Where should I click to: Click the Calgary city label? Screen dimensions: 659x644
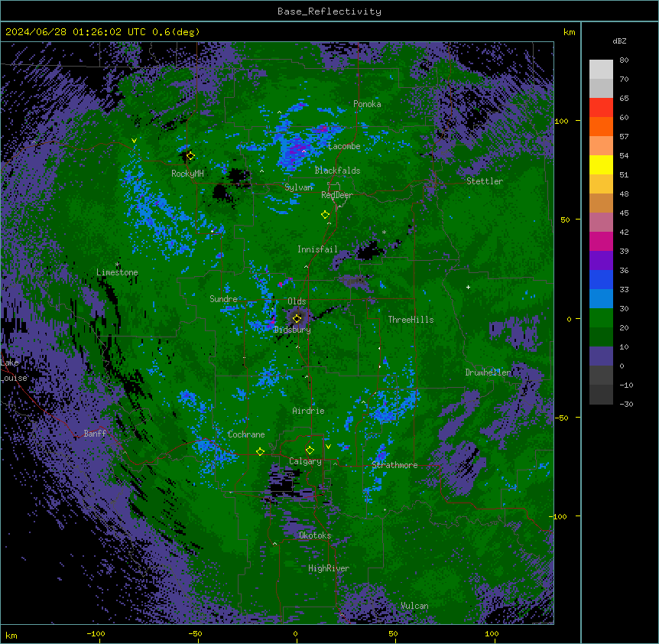[x=305, y=461]
